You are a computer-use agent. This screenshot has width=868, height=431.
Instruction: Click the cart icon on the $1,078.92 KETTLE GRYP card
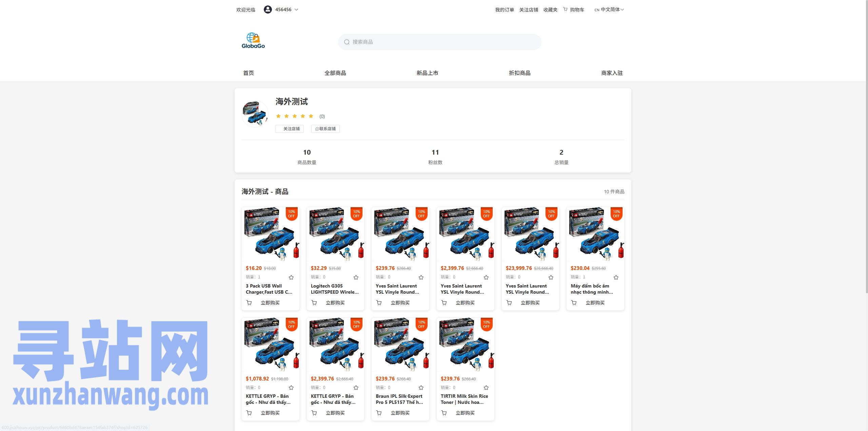point(249,413)
